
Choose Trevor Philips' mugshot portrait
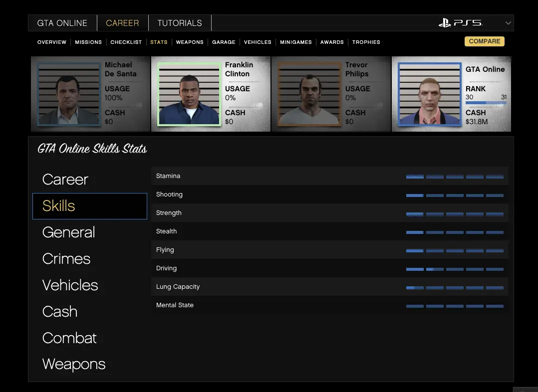[309, 94]
